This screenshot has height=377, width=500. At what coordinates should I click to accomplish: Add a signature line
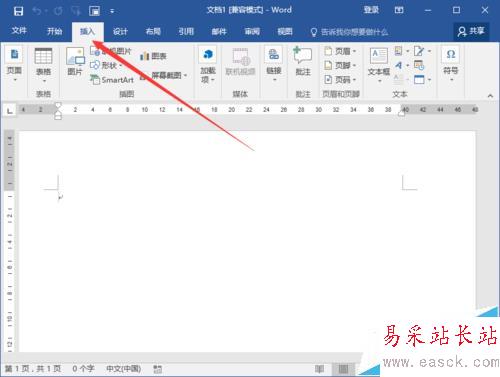[x=422, y=51]
